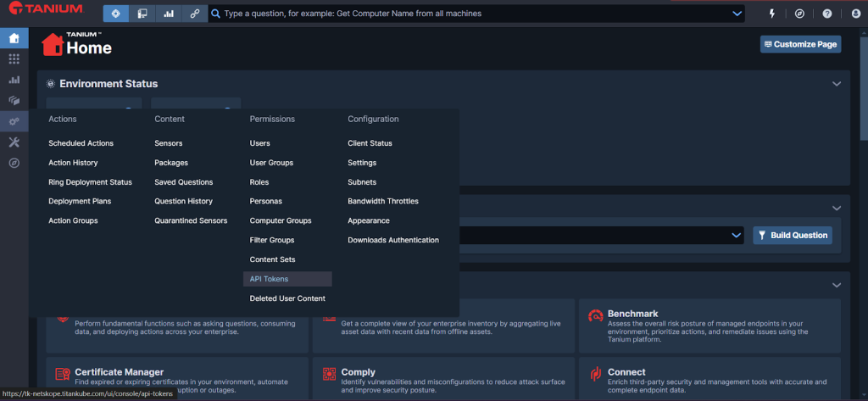Open the wrench tools icon in sidebar

coord(14,142)
